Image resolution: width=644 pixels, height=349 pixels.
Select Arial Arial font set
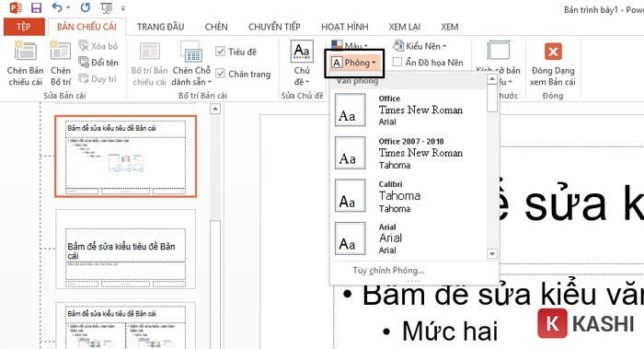click(408, 238)
